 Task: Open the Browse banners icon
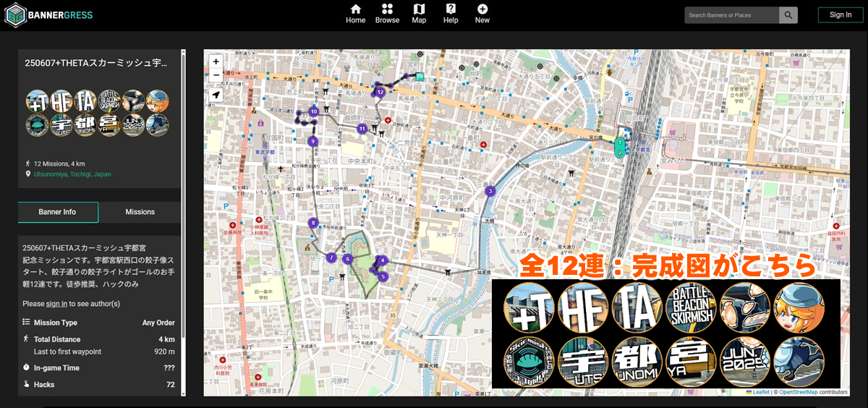click(387, 9)
